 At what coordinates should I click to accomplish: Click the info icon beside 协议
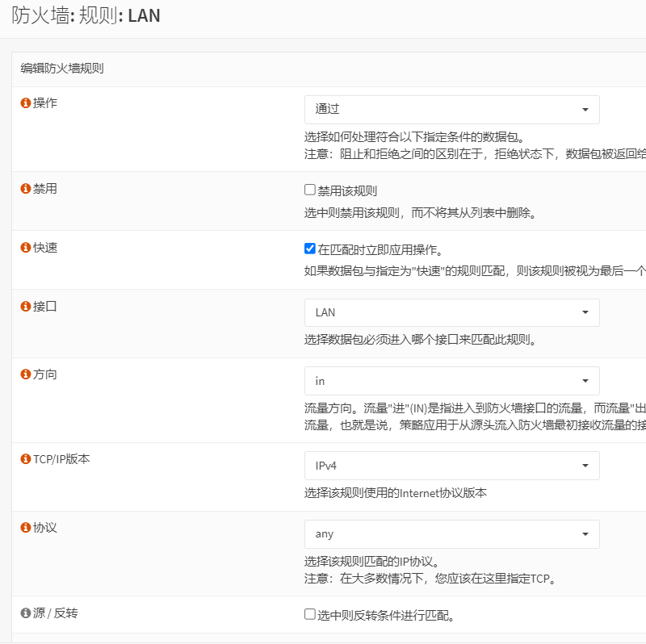click(26, 527)
